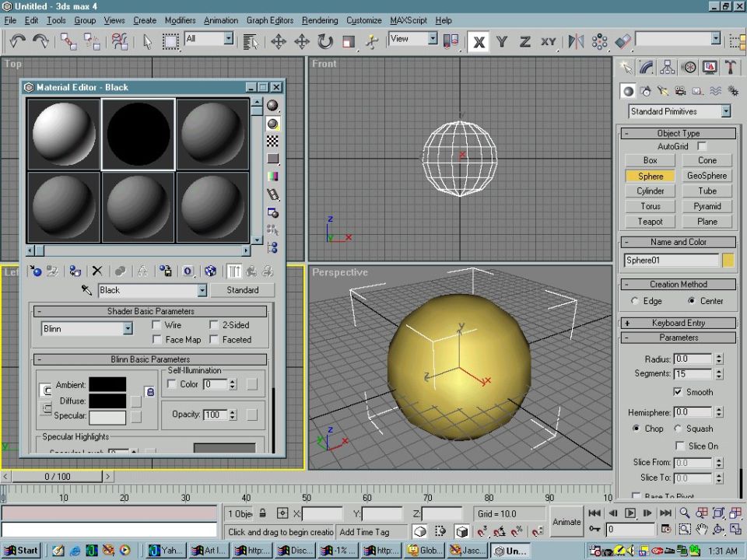This screenshot has width=747, height=560.
Task: Toggle the Smooth checkbox
Action: (678, 392)
